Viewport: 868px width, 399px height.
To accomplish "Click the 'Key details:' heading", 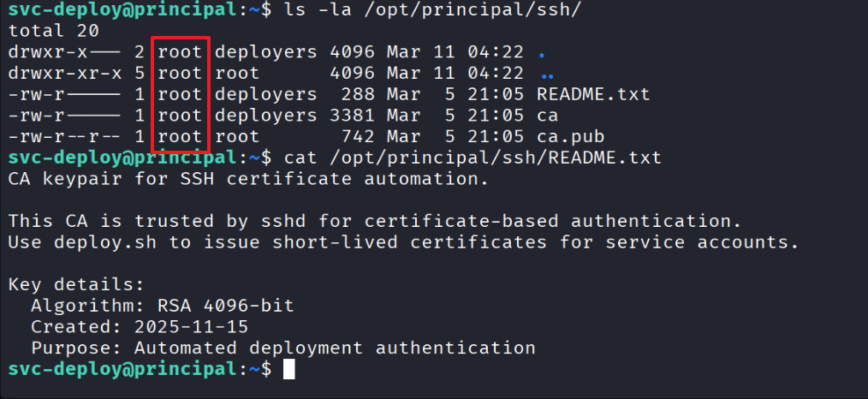I will point(76,284).
